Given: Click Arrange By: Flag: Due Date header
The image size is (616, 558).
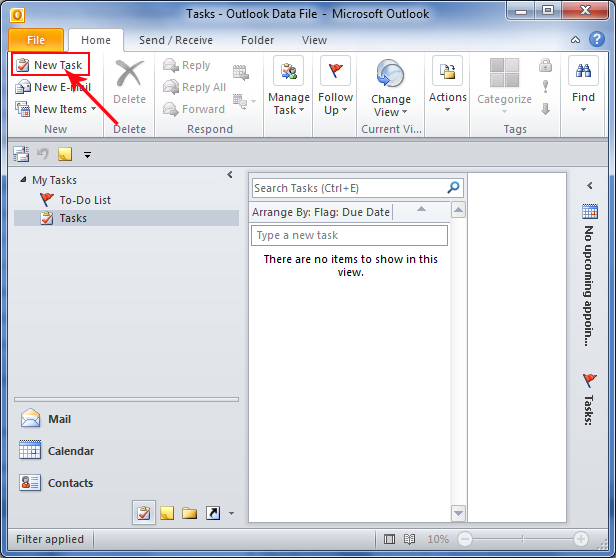Looking at the screenshot, I should pyautogui.click(x=321, y=212).
